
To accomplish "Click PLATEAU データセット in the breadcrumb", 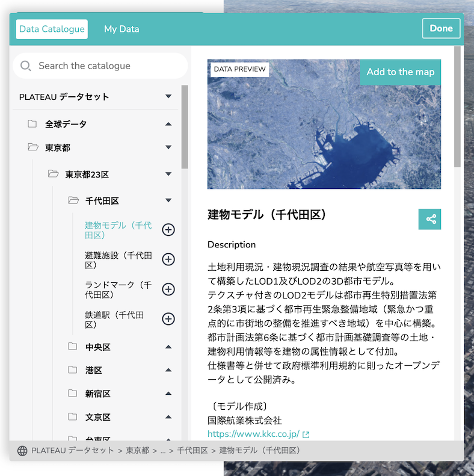I will [73, 451].
